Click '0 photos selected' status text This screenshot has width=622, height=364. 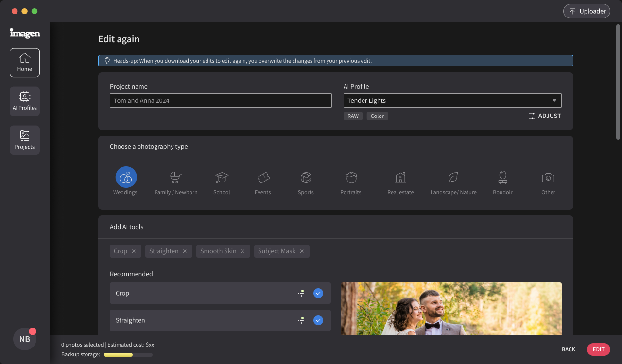pos(82,345)
